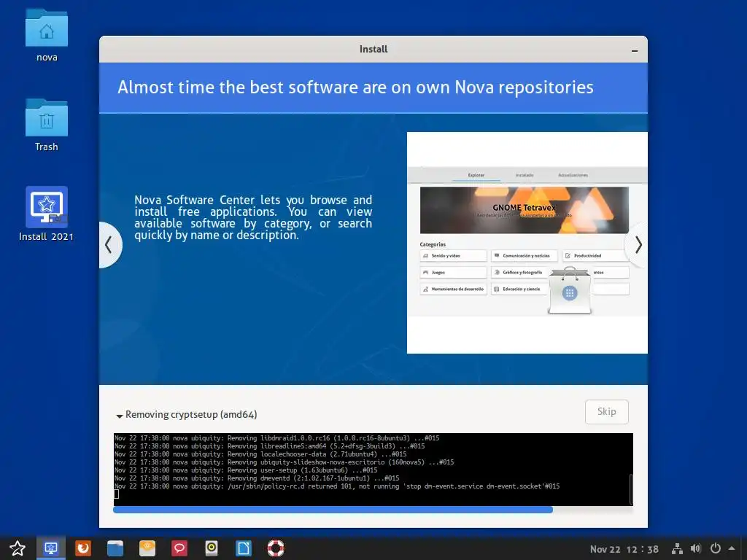Image resolution: width=747 pixels, height=560 pixels.
Task: Go to the previous slide with the left chevron
Action: pos(109,245)
